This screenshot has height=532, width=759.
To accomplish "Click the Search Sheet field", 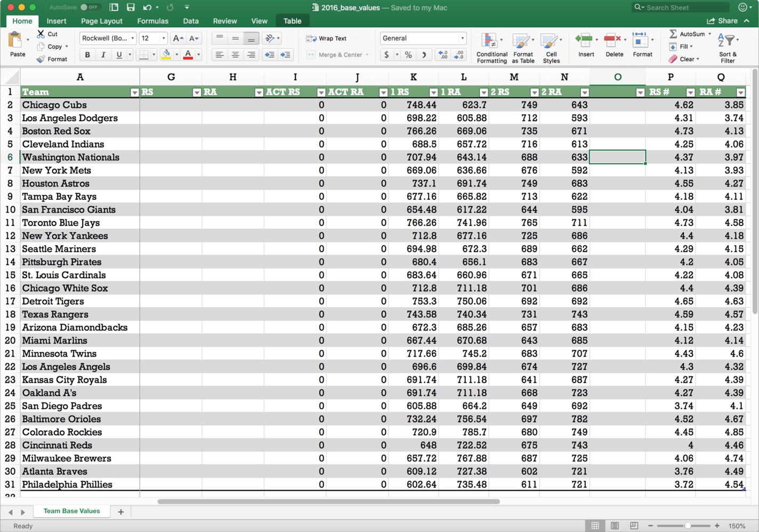I will coord(681,7).
